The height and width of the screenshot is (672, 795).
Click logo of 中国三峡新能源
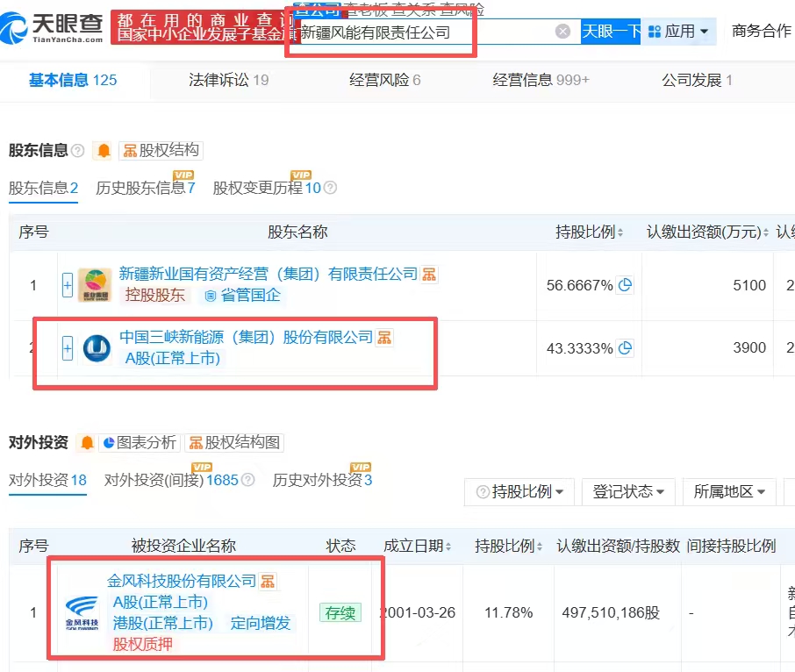coord(97,348)
